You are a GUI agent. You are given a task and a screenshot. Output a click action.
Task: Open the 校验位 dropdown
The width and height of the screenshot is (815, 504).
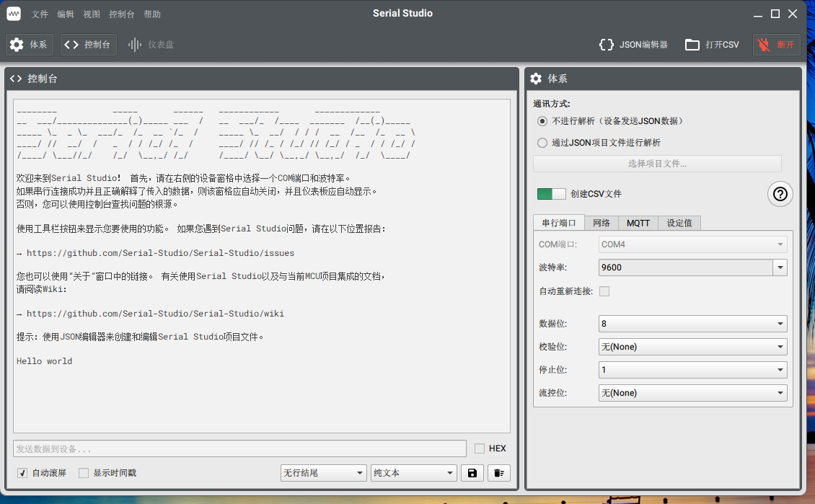coord(693,347)
